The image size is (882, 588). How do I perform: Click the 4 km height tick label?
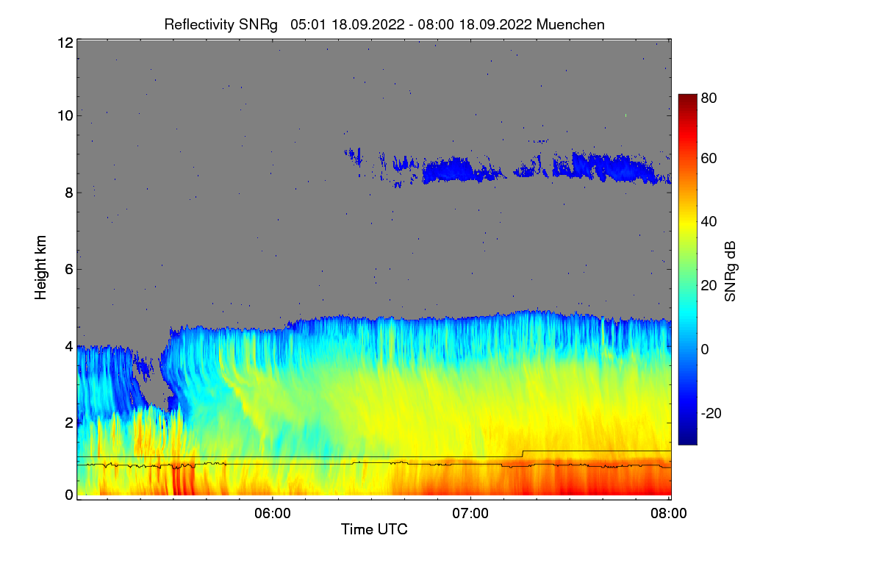(68, 345)
